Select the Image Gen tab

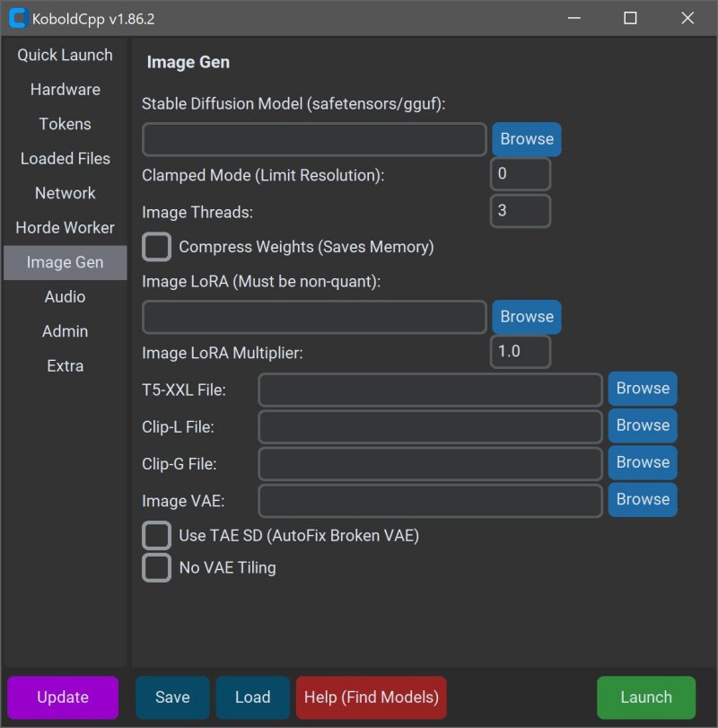tap(65, 262)
